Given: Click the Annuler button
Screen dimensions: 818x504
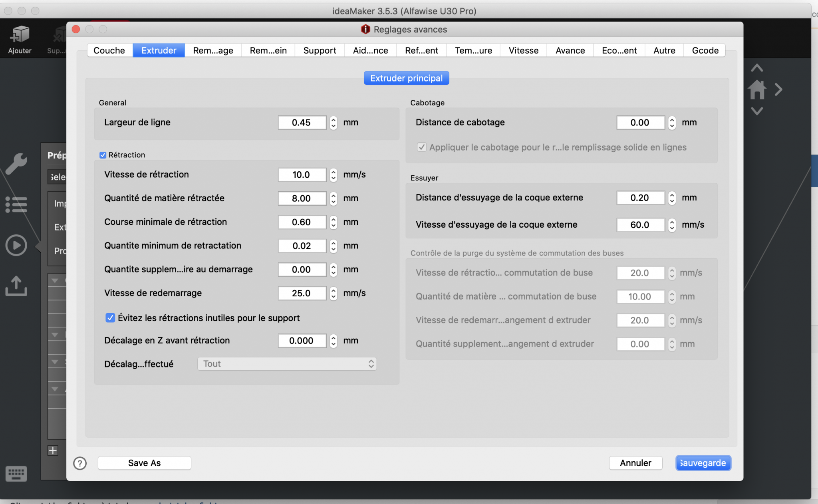Looking at the screenshot, I should [635, 463].
